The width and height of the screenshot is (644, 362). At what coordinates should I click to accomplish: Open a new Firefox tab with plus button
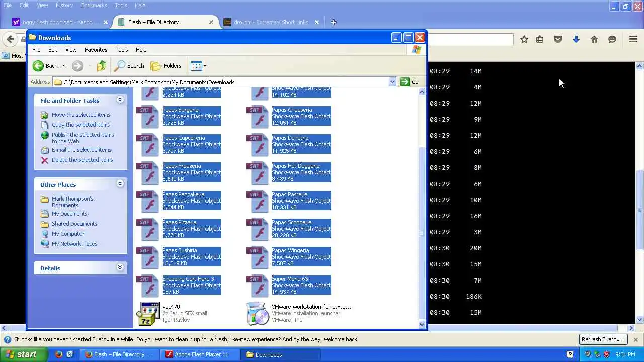pos(333,22)
